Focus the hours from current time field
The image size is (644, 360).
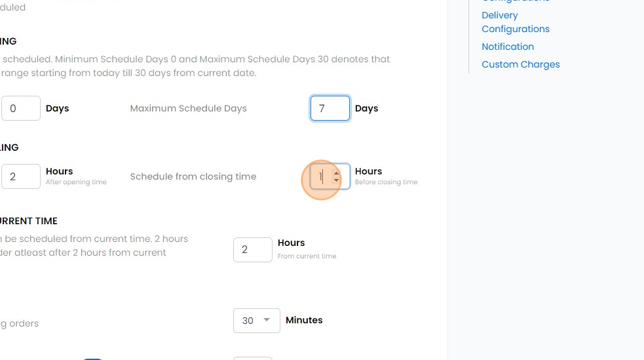tap(252, 250)
